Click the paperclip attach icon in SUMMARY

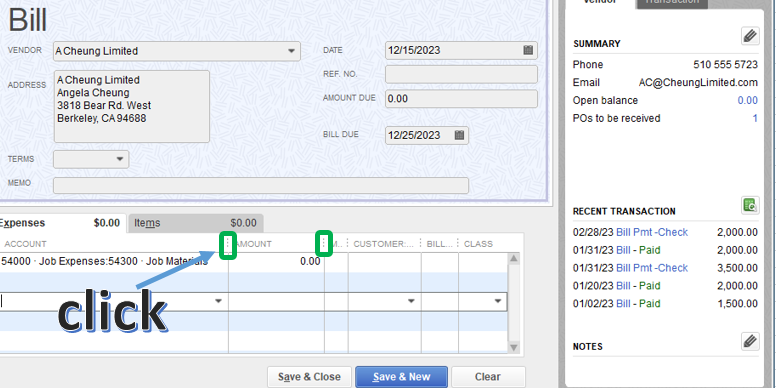(x=750, y=36)
